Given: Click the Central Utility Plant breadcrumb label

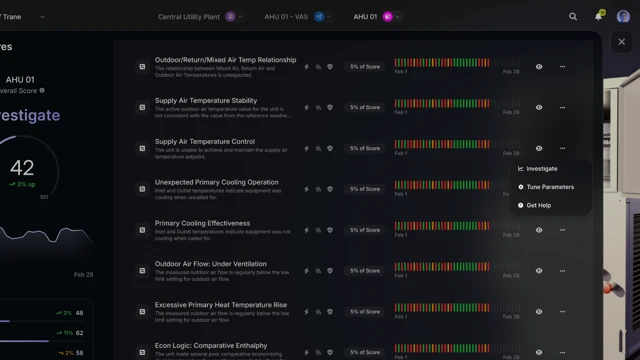Looking at the screenshot, I should 189,17.
